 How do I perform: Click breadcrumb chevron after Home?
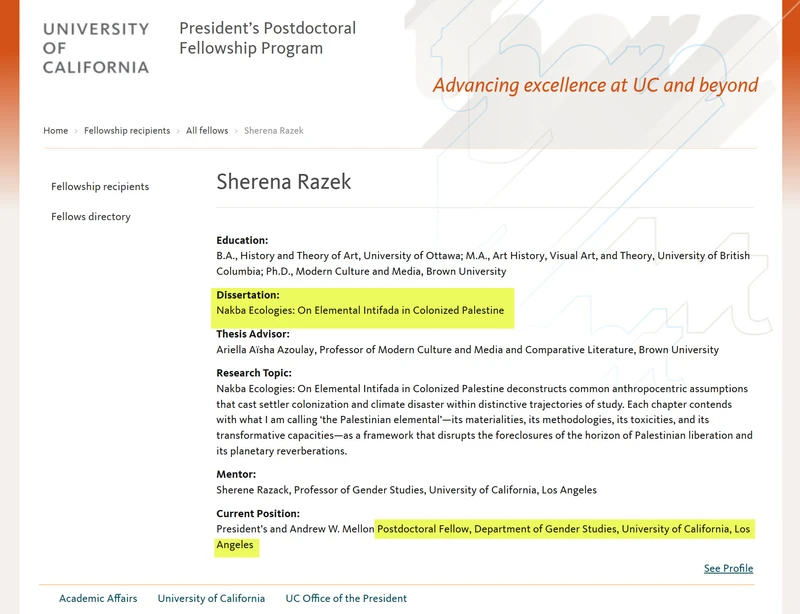coord(76,131)
